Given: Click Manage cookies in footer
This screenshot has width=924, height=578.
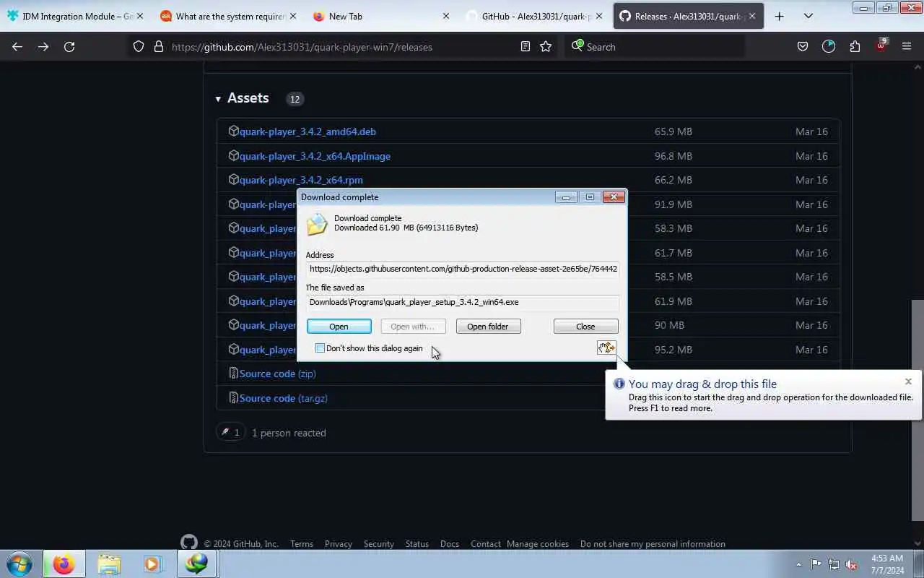Looking at the screenshot, I should 538,544.
